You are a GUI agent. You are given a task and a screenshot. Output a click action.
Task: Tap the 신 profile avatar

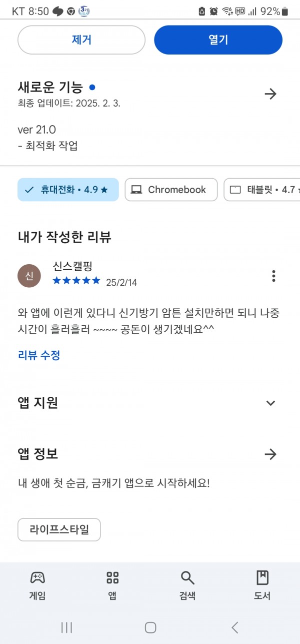pyautogui.click(x=29, y=276)
